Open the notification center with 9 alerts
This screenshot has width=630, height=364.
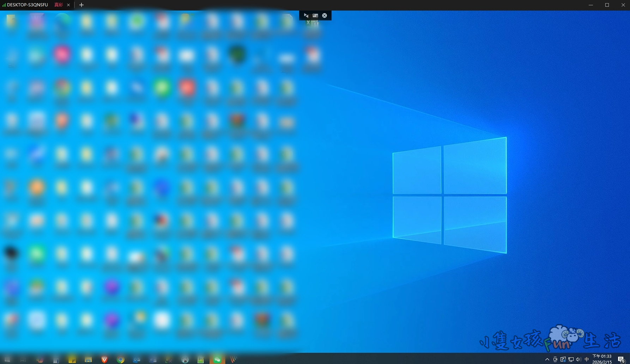pyautogui.click(x=621, y=359)
